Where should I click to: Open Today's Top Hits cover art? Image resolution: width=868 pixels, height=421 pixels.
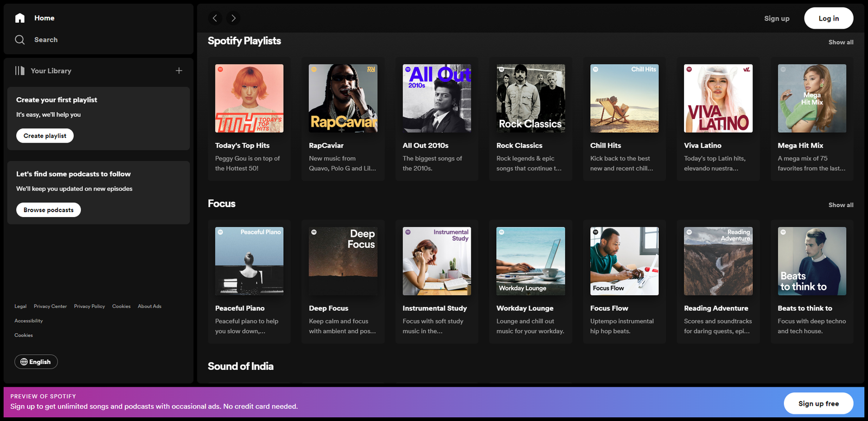pyautogui.click(x=250, y=98)
